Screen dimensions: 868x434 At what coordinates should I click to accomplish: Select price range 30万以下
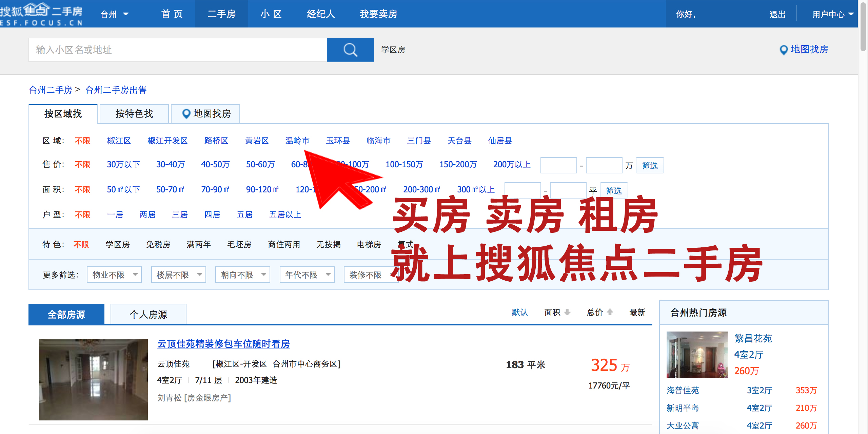pyautogui.click(x=123, y=165)
